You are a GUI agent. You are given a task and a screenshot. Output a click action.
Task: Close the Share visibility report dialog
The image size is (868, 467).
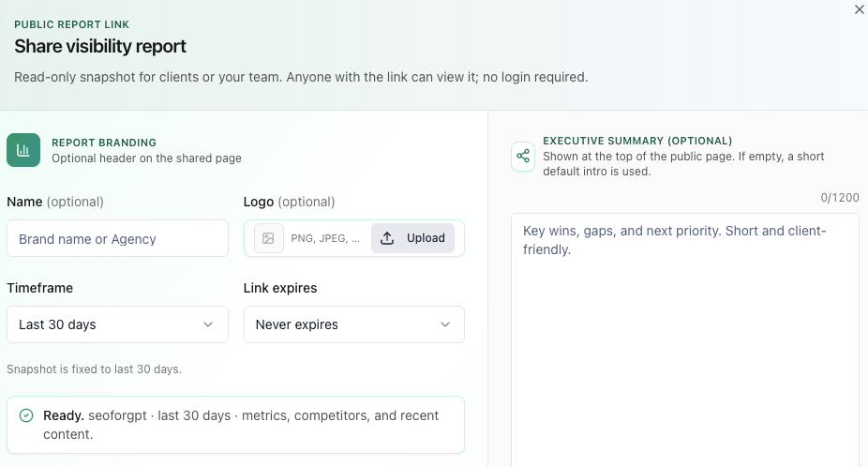pos(859,9)
